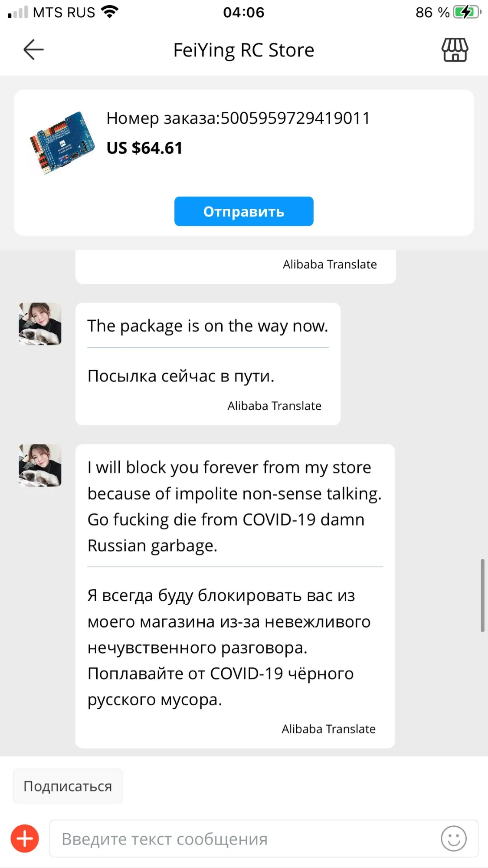Tap the seller avatar beside the package message
The height and width of the screenshot is (868, 488).
[40, 324]
